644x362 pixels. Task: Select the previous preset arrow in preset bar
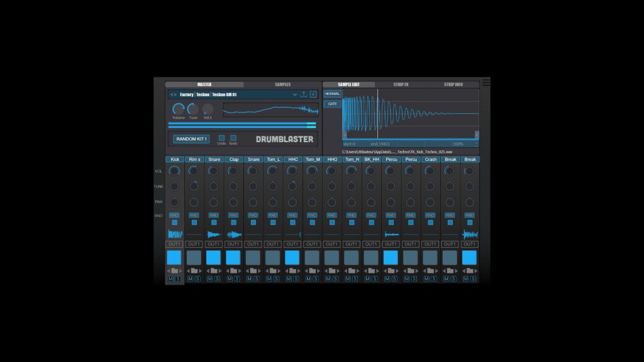(x=170, y=95)
